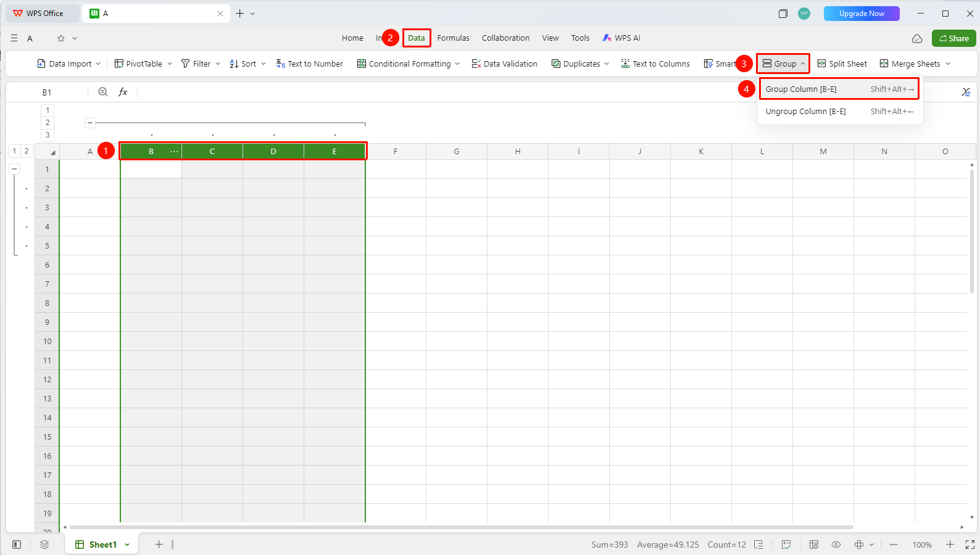This screenshot has width=980, height=555.
Task: Show row outline level 2
Action: coord(27,151)
